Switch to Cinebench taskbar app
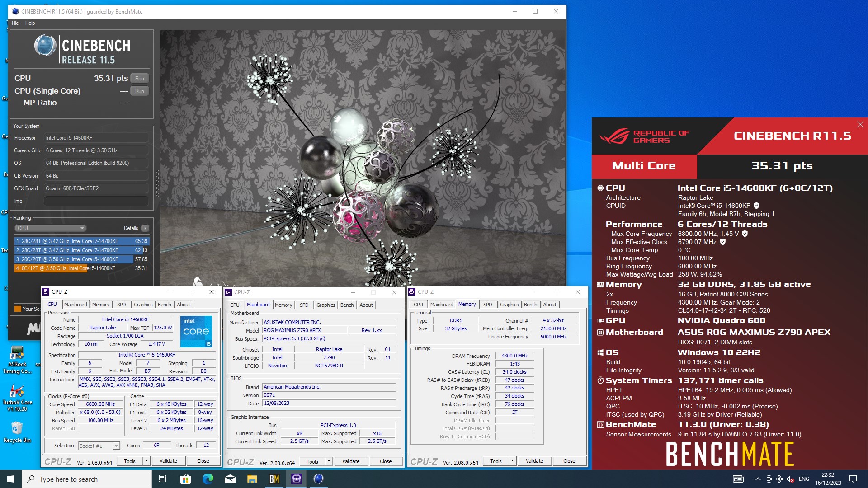Image resolution: width=868 pixels, height=488 pixels. tap(318, 479)
